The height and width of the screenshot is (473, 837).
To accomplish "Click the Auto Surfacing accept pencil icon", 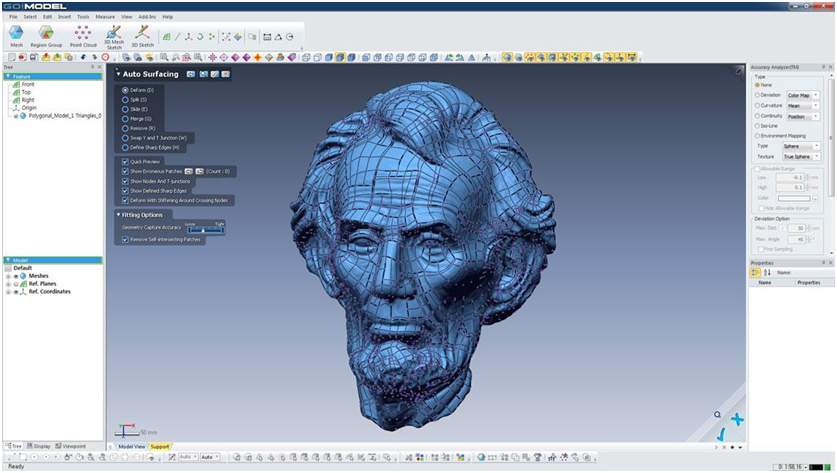I will [x=215, y=74].
